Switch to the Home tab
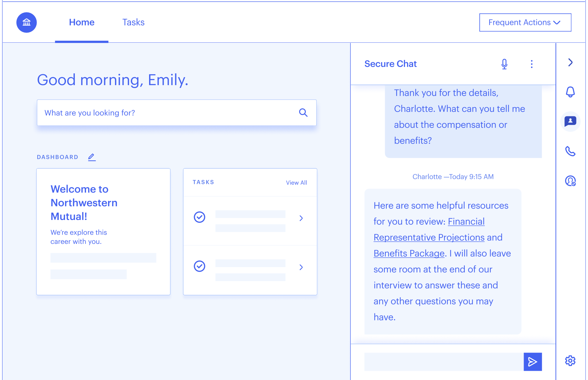Viewport: 588px width, 380px height. click(82, 22)
